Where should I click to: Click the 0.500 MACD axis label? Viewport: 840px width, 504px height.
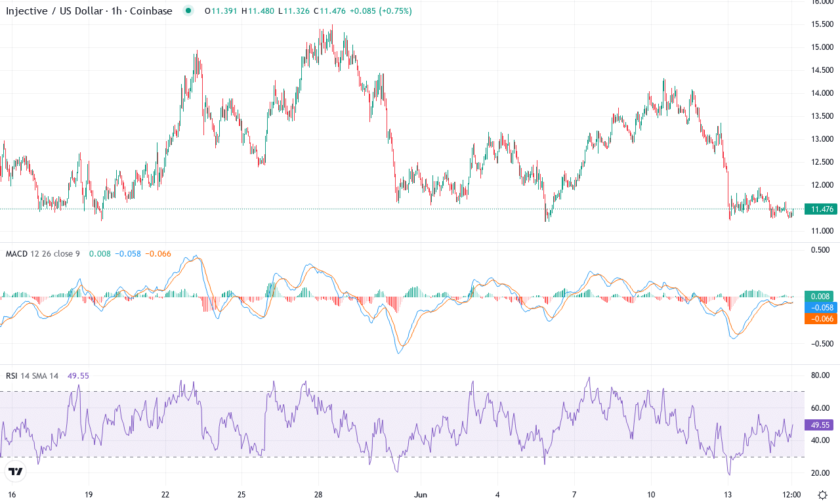click(822, 249)
